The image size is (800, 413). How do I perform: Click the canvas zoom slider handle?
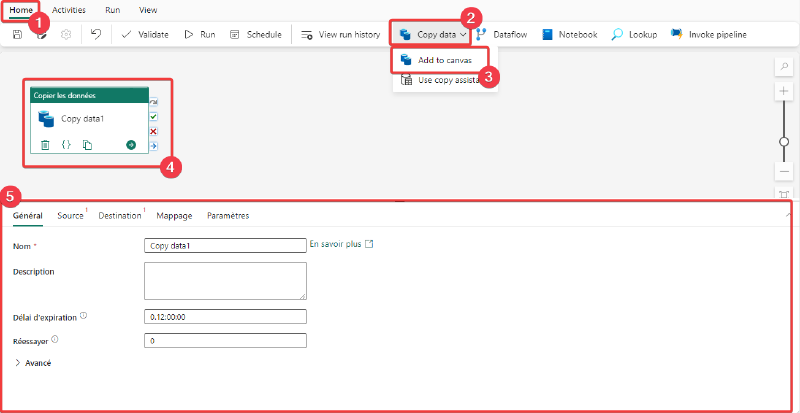point(784,142)
